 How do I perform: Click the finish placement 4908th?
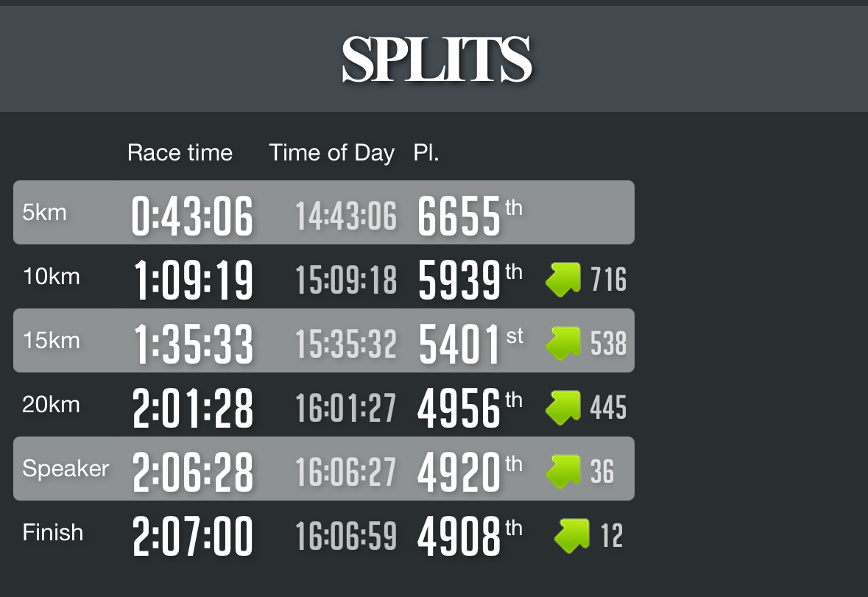click(470, 536)
